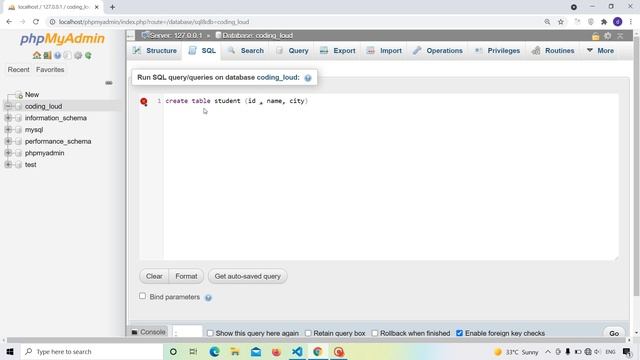This screenshot has height=360, width=640.
Task: Expand the information_schema database node
Action: click(x=8, y=118)
